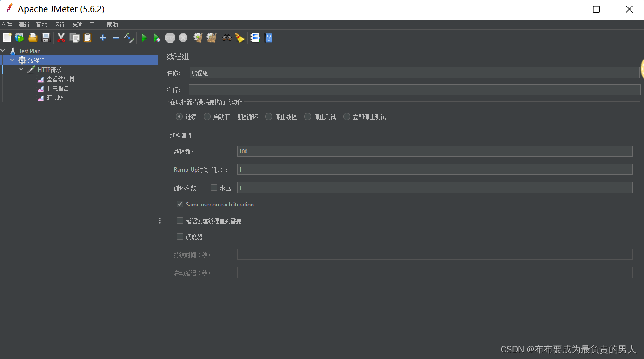Save the test plan with floppy icon

tap(46, 38)
